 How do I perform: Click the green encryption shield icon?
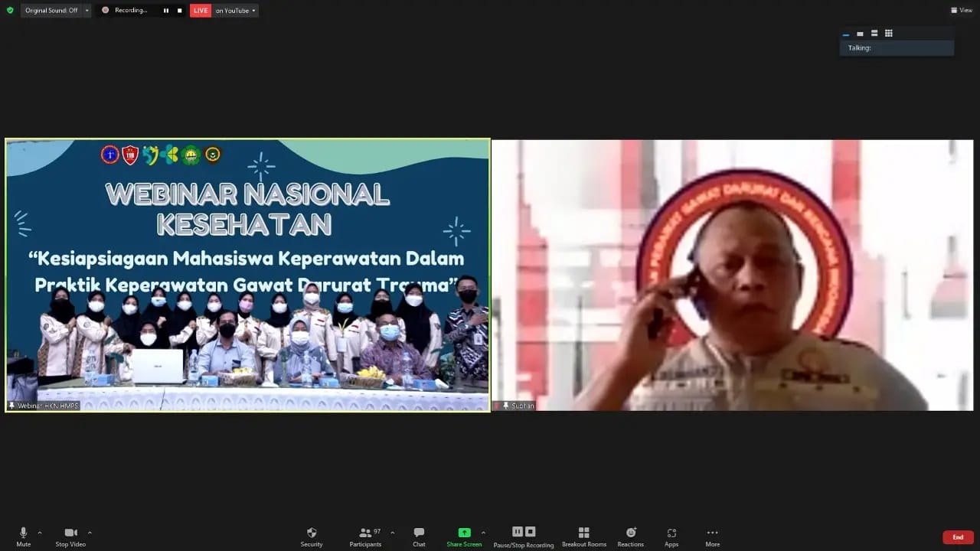[x=10, y=11]
